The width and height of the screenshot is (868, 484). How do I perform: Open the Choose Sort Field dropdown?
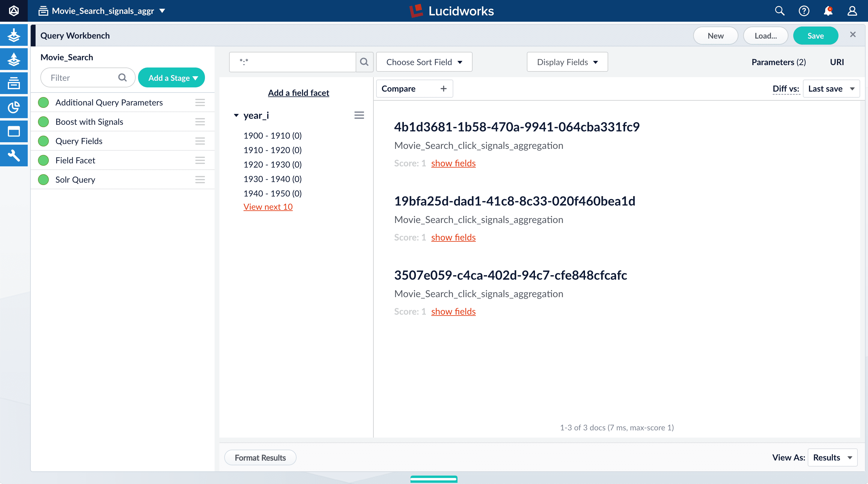tap(424, 62)
